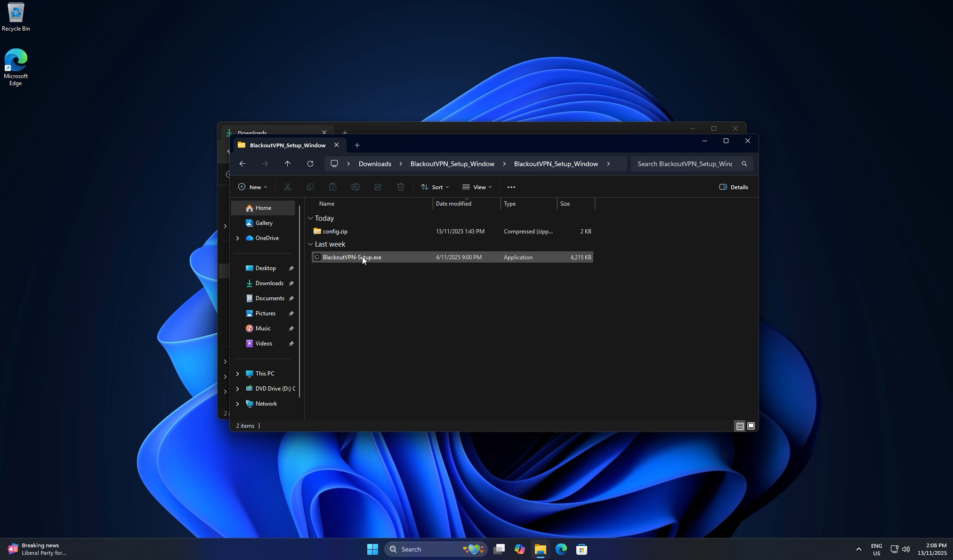Copy the selected item via the Copy icon
This screenshot has width=953, height=560.
click(x=310, y=187)
